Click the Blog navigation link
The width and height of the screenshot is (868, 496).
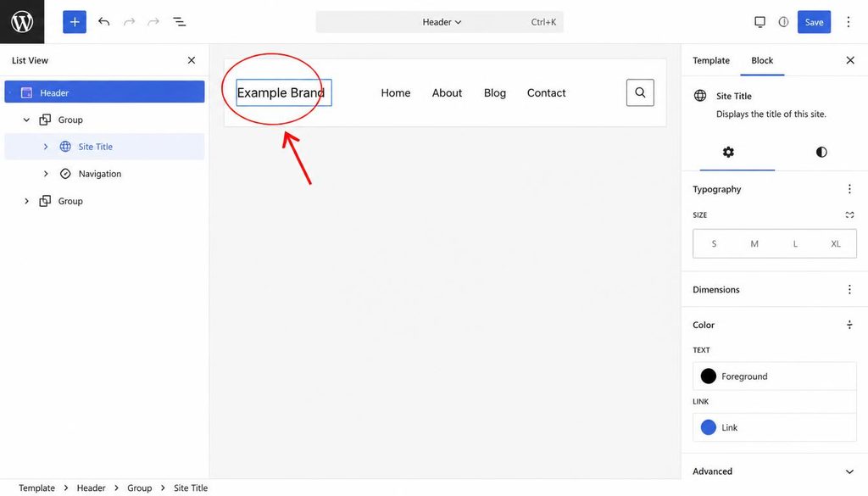[495, 93]
